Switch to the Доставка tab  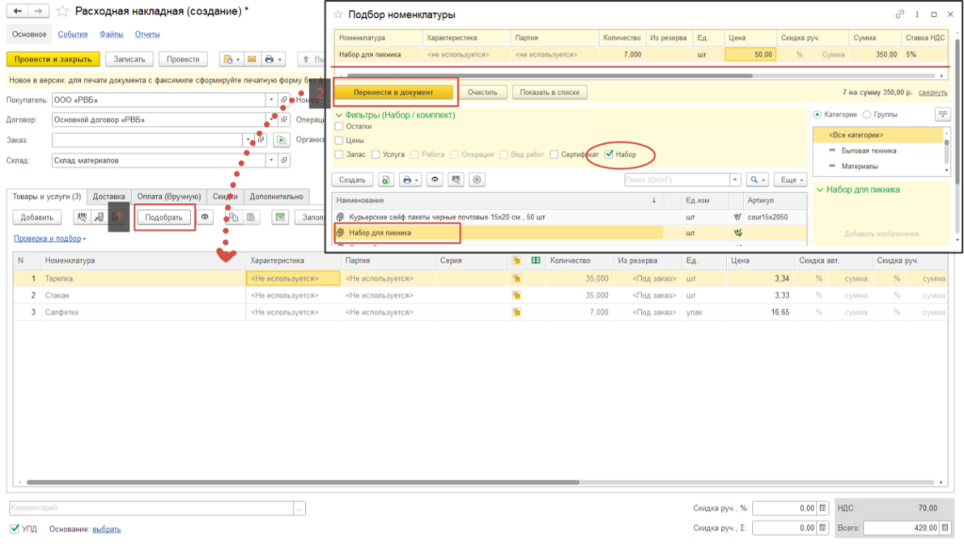click(109, 197)
